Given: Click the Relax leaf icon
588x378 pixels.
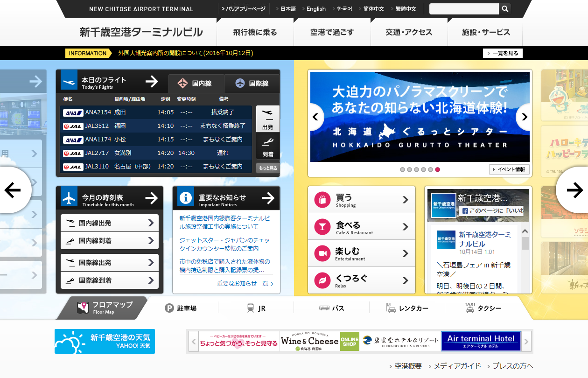Looking at the screenshot, I should point(322,280).
